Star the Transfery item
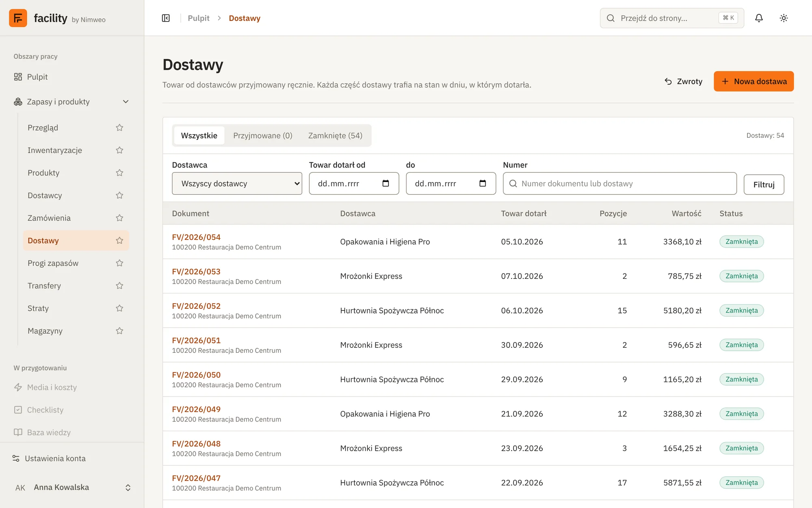 (x=119, y=286)
